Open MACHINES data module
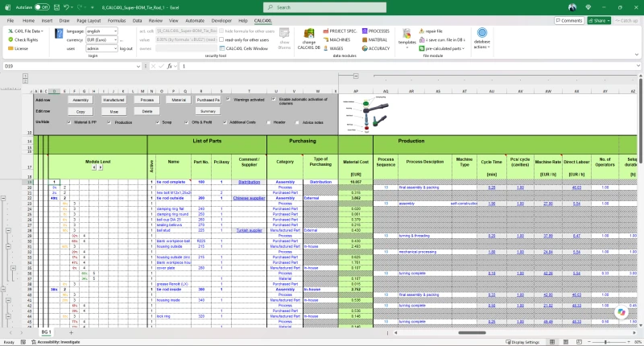Viewport: 644px width, 346px height. pos(336,39)
